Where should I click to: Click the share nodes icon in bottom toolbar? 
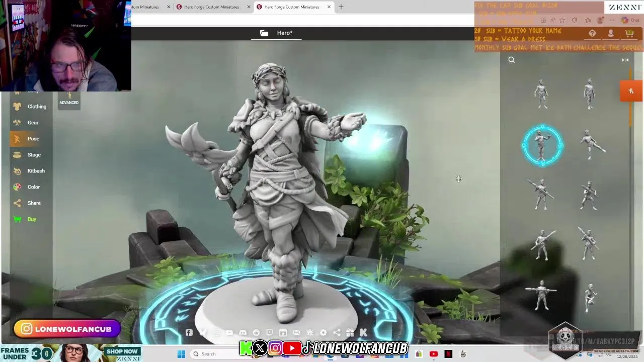pos(337,333)
